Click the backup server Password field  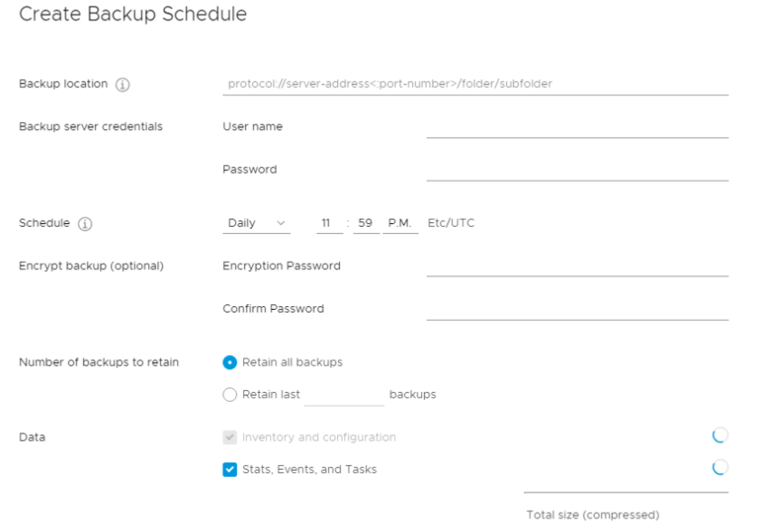577,170
